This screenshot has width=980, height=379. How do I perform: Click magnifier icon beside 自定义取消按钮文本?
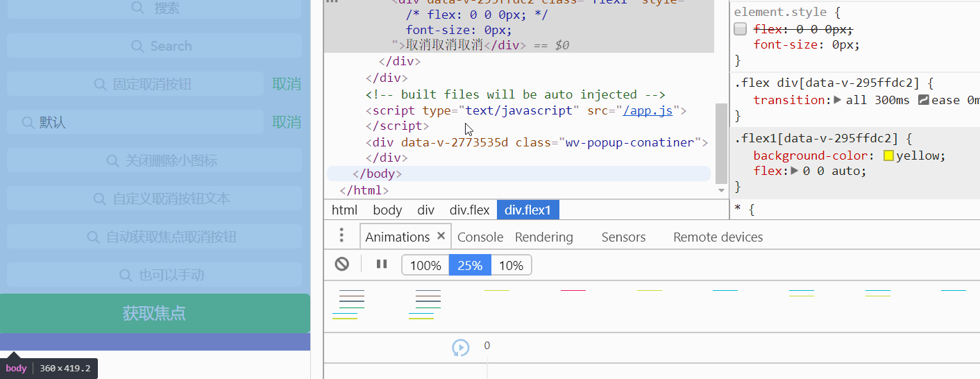tap(100, 199)
